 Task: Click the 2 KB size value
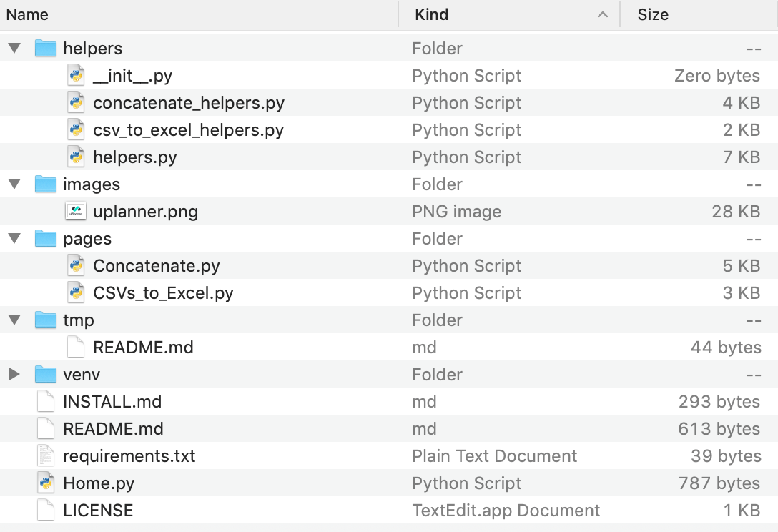pos(742,130)
